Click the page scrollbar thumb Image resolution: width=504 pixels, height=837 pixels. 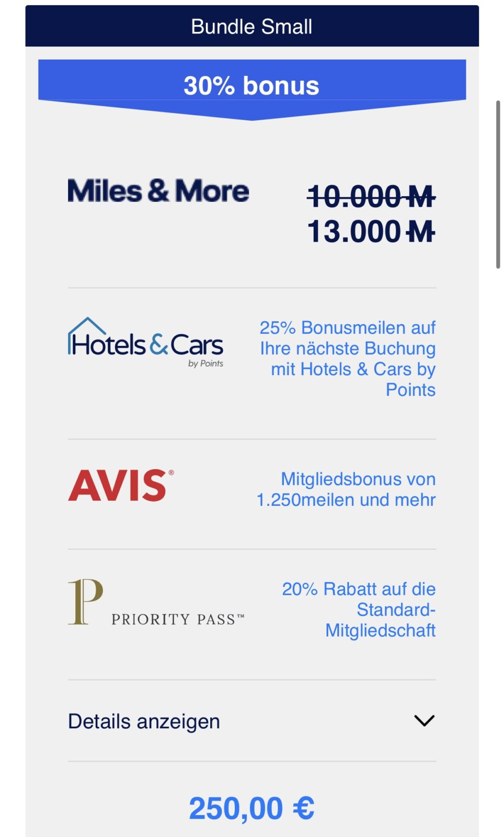[x=498, y=184]
